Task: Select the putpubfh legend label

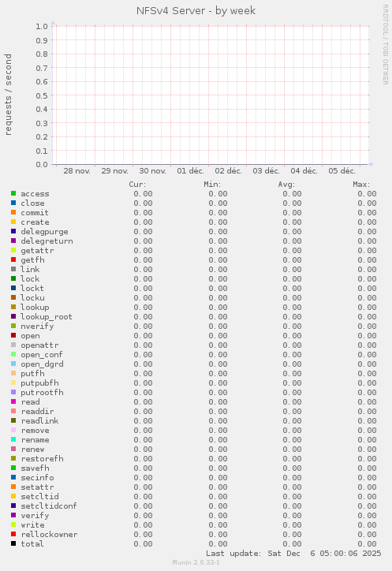Action: 39,383
